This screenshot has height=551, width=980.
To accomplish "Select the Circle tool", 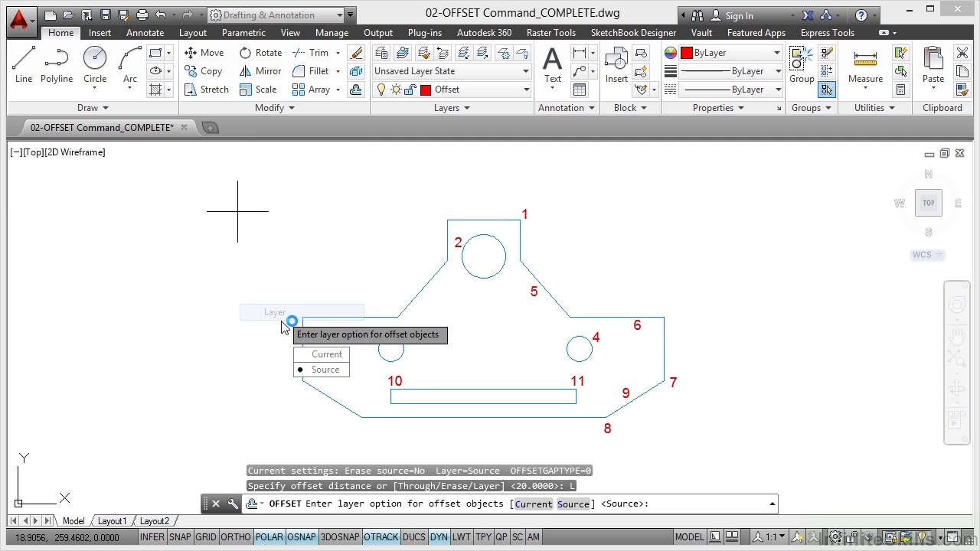I will tap(95, 65).
